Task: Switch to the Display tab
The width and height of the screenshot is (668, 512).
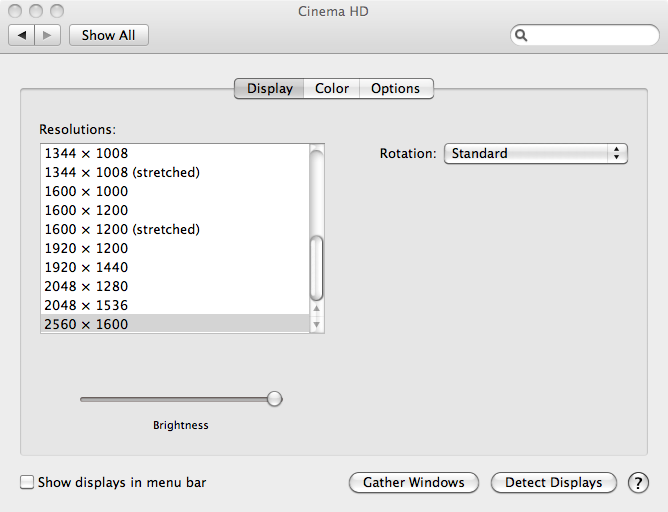Action: pos(269,88)
